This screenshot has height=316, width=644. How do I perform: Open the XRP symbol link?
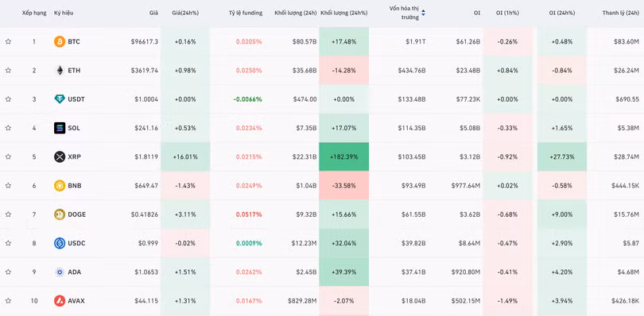click(75, 156)
